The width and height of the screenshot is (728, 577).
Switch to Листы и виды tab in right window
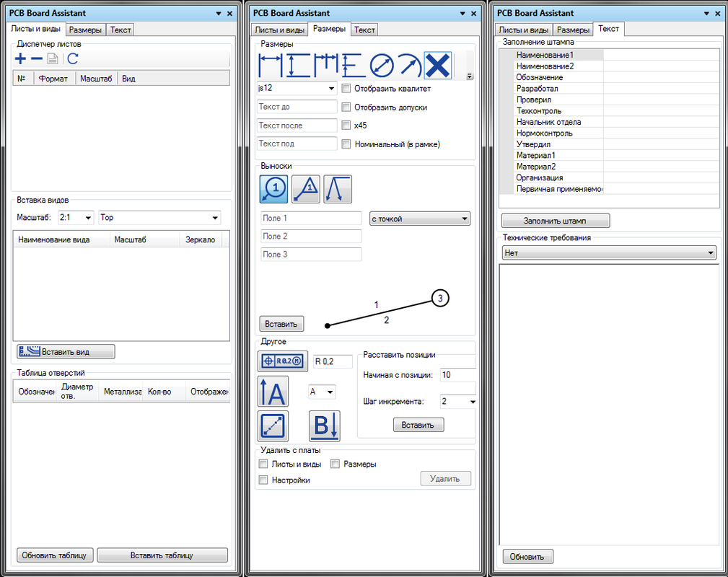[524, 30]
